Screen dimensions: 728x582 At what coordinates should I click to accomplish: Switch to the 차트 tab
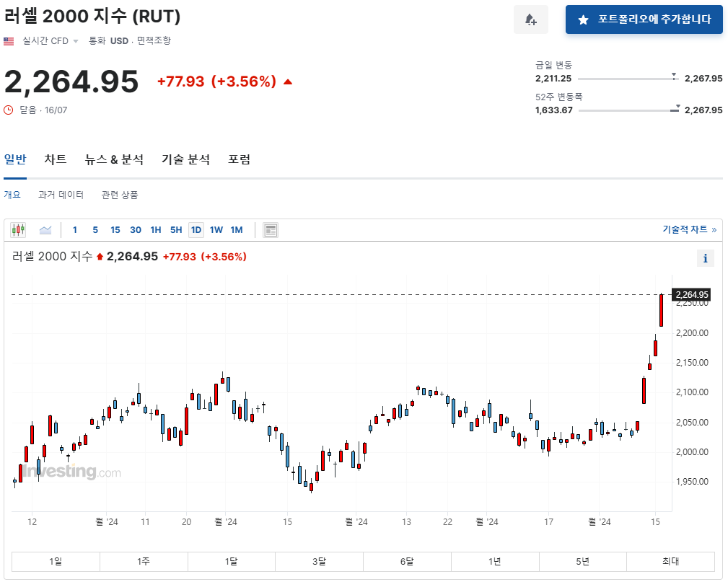56,159
